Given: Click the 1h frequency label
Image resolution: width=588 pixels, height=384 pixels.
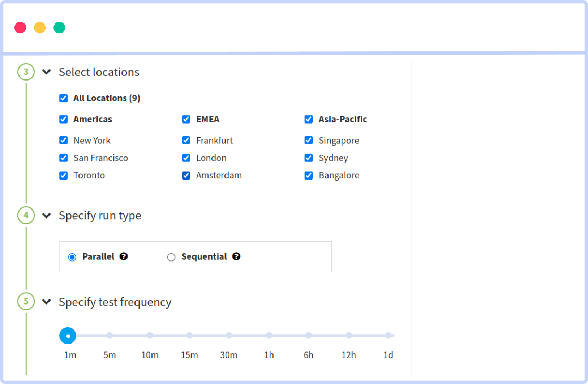Looking at the screenshot, I should pos(269,355).
